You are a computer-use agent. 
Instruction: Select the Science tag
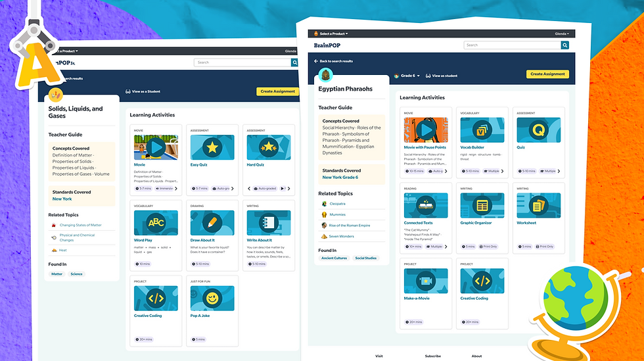point(76,274)
